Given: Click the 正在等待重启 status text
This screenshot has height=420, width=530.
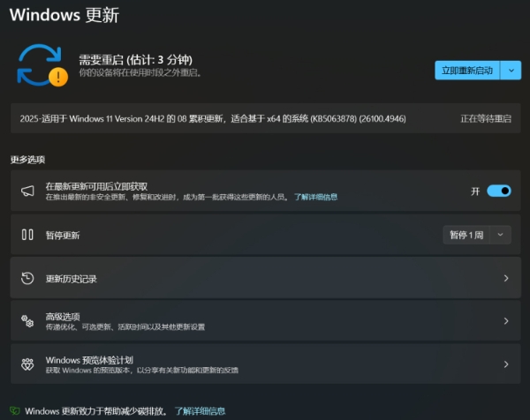Looking at the screenshot, I should click(486, 119).
